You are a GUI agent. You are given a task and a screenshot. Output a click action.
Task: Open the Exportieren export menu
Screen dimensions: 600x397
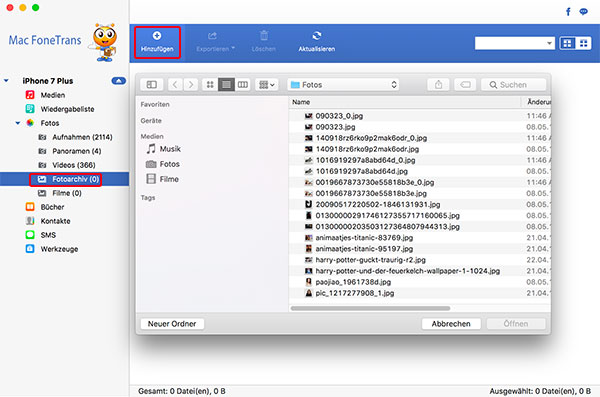tap(215, 42)
